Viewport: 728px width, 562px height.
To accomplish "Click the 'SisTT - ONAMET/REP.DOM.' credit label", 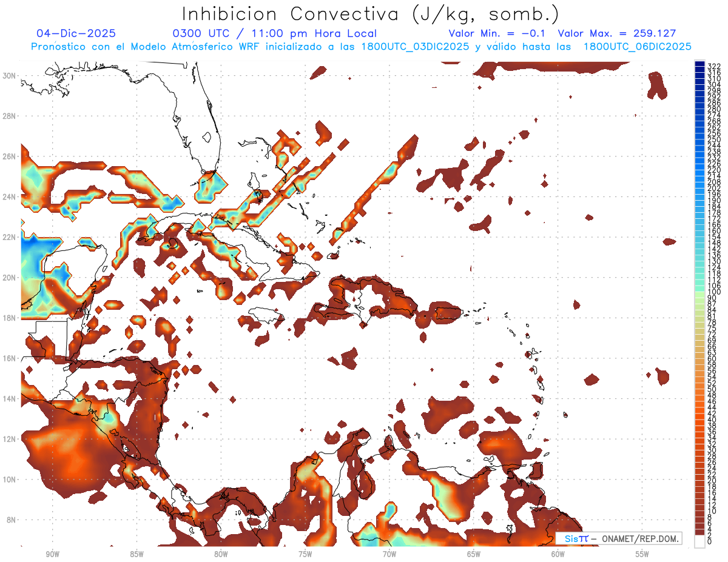I will click(619, 539).
